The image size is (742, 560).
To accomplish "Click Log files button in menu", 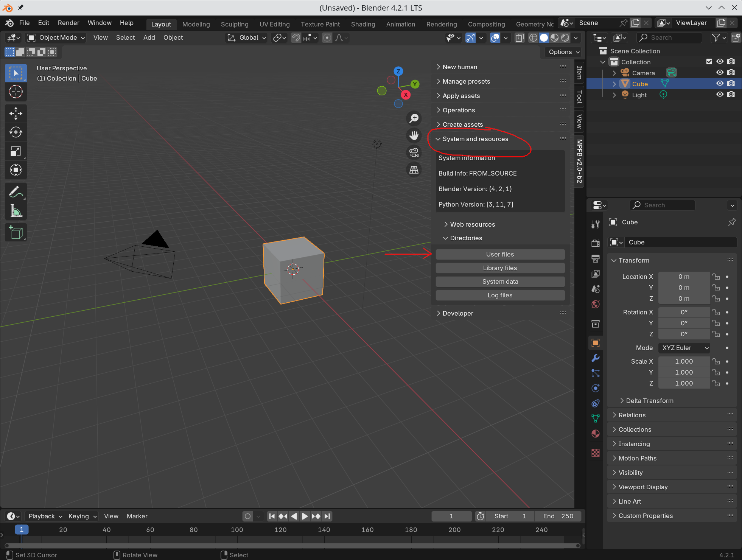I will [499, 295].
